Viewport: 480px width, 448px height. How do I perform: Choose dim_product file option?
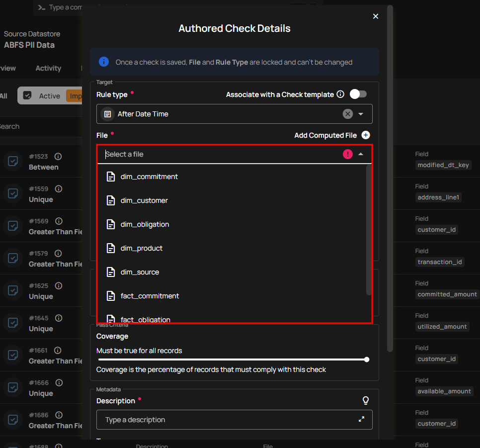(x=142, y=248)
